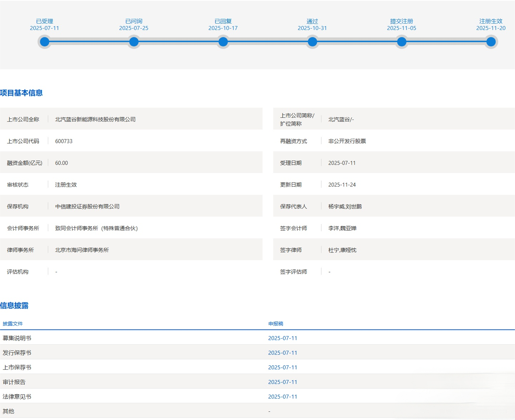515x420 pixels.
Task: Click the 披露文件 column header
Action: [x=13, y=324]
